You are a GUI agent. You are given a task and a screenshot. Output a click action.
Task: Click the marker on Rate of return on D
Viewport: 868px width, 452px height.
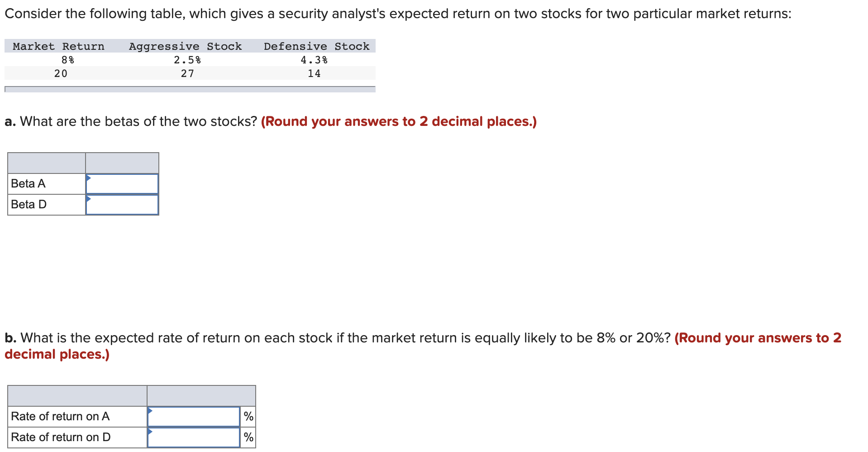click(150, 431)
